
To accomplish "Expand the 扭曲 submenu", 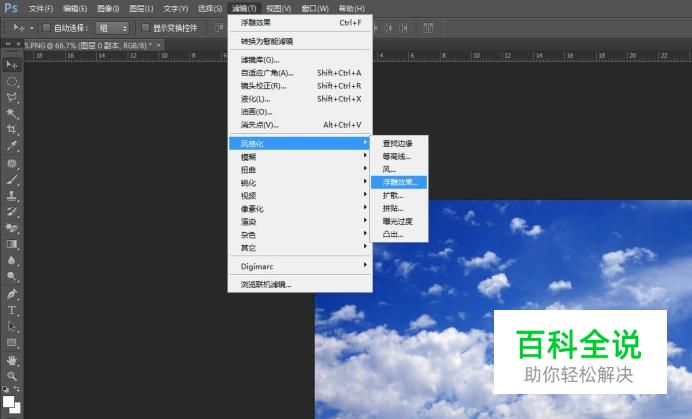I will click(x=300, y=170).
